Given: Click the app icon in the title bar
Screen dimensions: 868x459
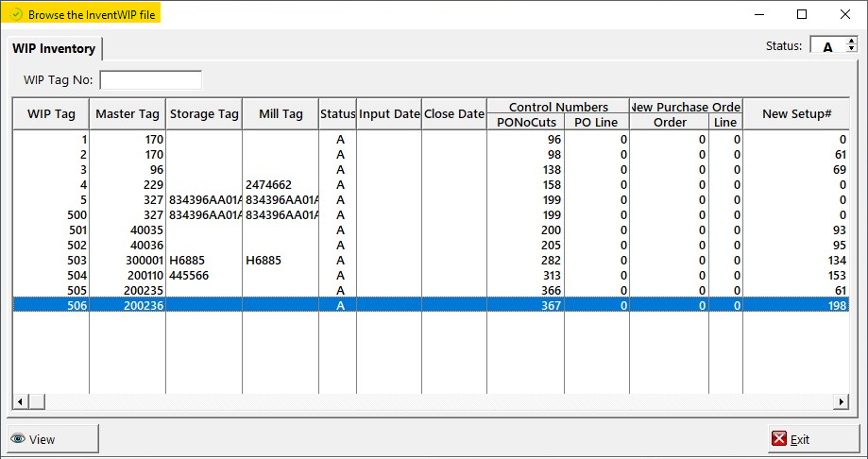Looking at the screenshot, I should [17, 14].
